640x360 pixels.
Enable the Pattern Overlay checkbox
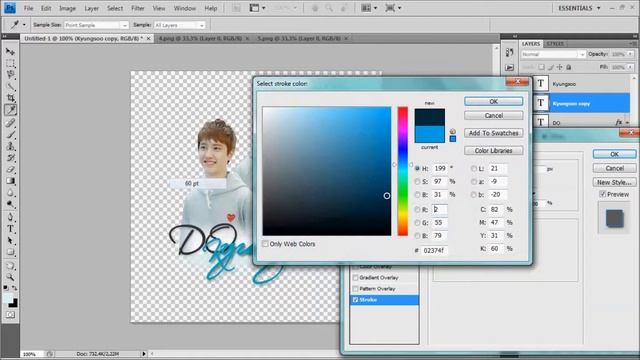click(355, 289)
